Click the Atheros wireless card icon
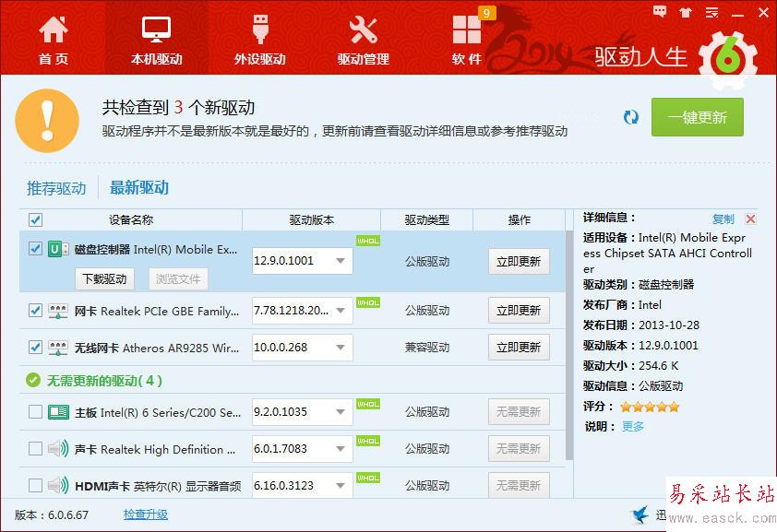The image size is (777, 532). click(x=58, y=348)
